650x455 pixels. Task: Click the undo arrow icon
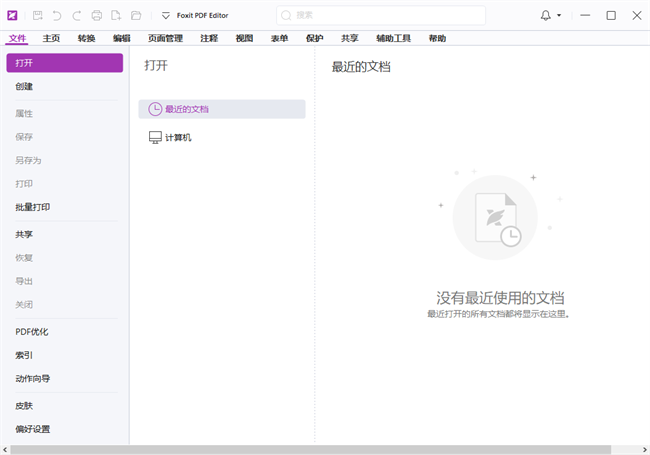[x=57, y=16]
